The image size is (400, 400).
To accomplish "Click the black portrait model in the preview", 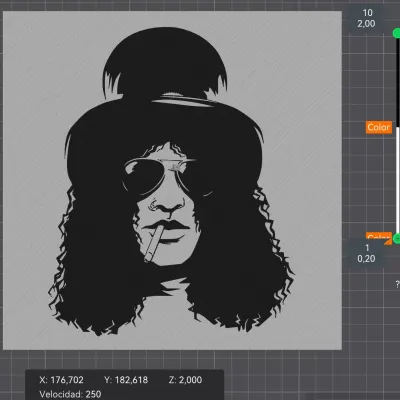I will [172, 182].
